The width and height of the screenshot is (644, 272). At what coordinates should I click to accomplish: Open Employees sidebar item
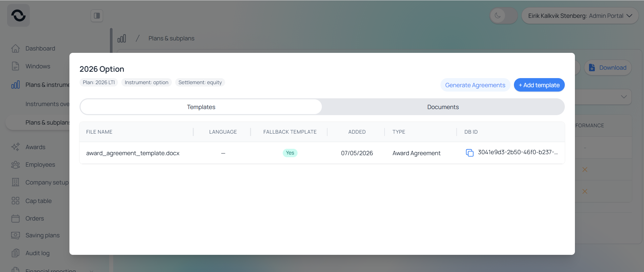point(40,165)
